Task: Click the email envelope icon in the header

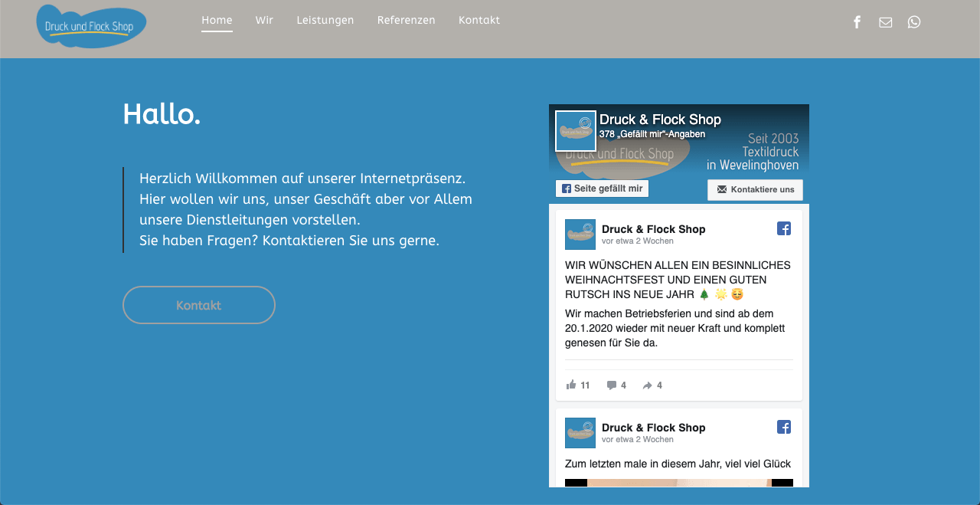Action: [x=886, y=22]
